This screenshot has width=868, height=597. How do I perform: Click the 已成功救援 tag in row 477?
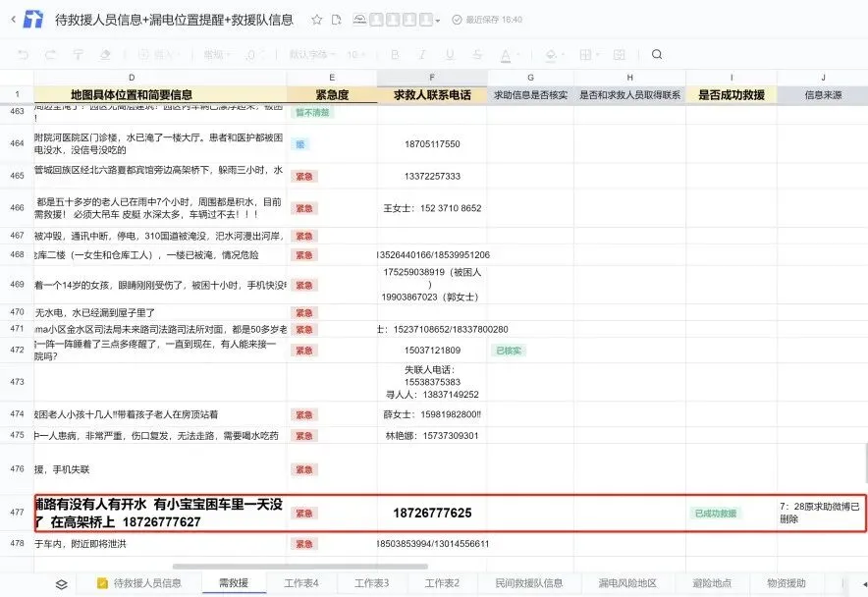click(715, 514)
